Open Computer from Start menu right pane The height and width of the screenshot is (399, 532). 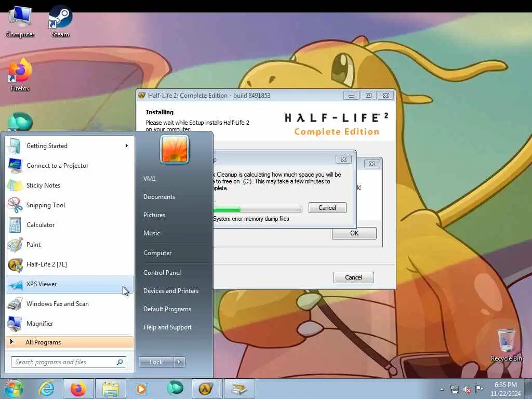click(157, 253)
